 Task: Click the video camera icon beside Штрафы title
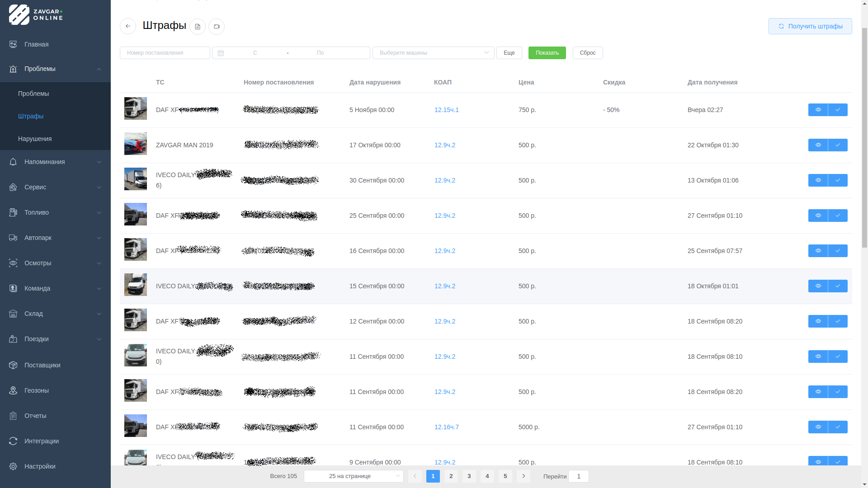[217, 27]
